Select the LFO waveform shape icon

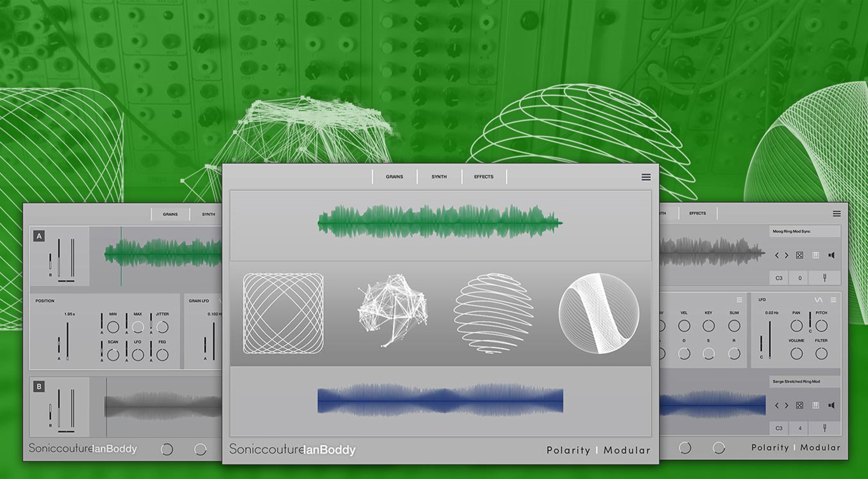click(818, 300)
